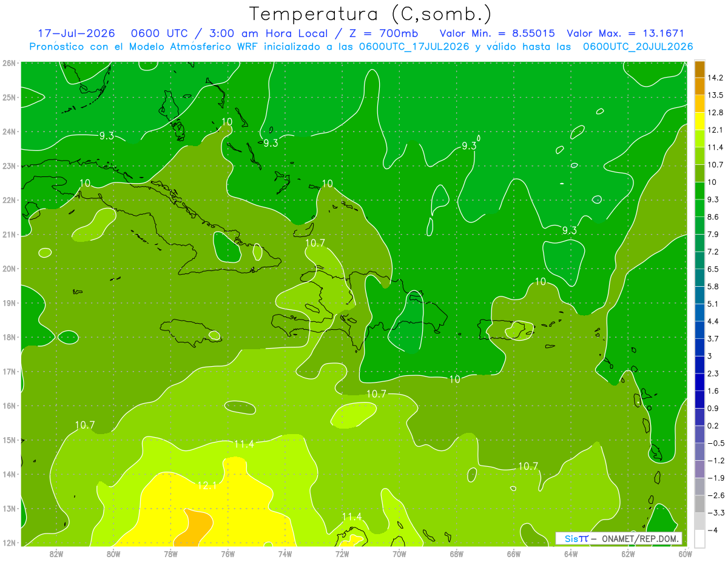Click the 74W longitude axis label

click(x=285, y=554)
